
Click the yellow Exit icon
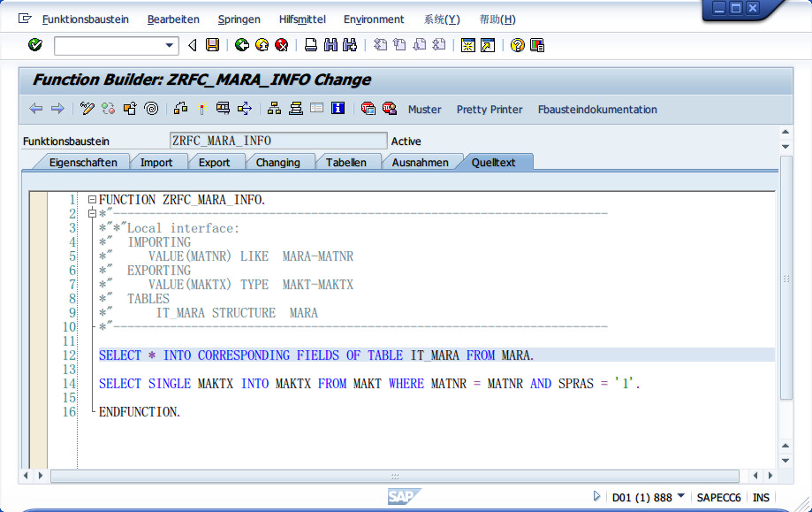tap(262, 45)
